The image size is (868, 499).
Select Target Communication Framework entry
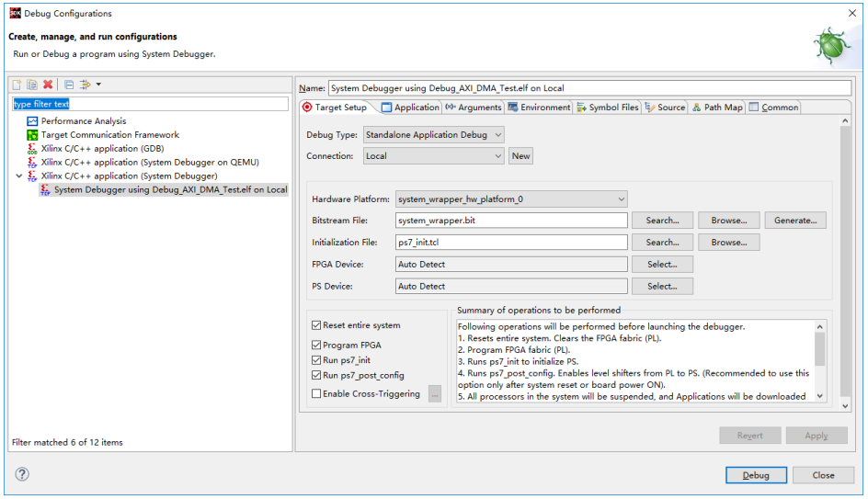[x=109, y=135]
